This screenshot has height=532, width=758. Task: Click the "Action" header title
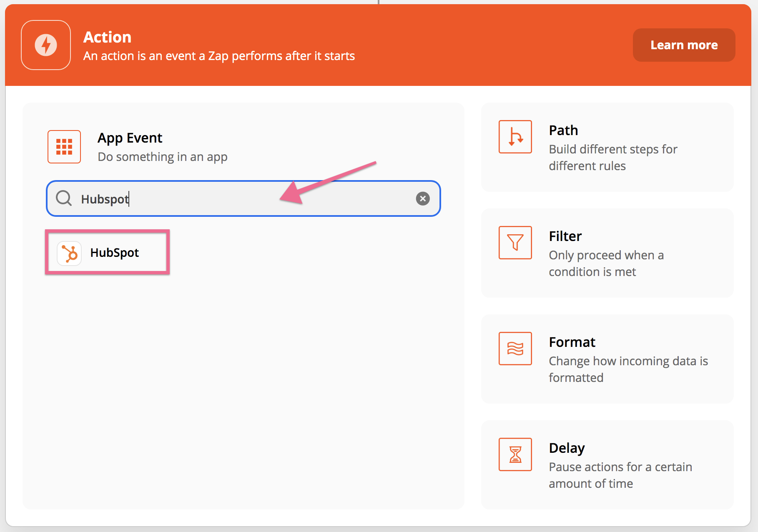[108, 37]
